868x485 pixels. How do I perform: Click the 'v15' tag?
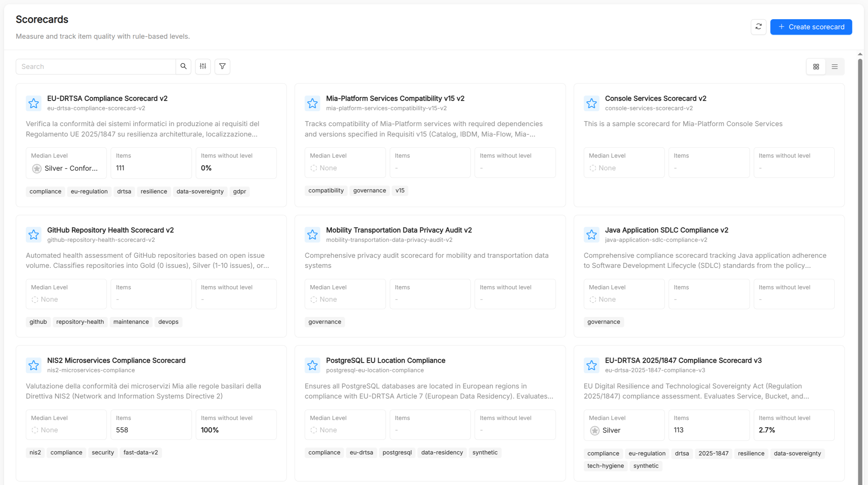coord(400,190)
